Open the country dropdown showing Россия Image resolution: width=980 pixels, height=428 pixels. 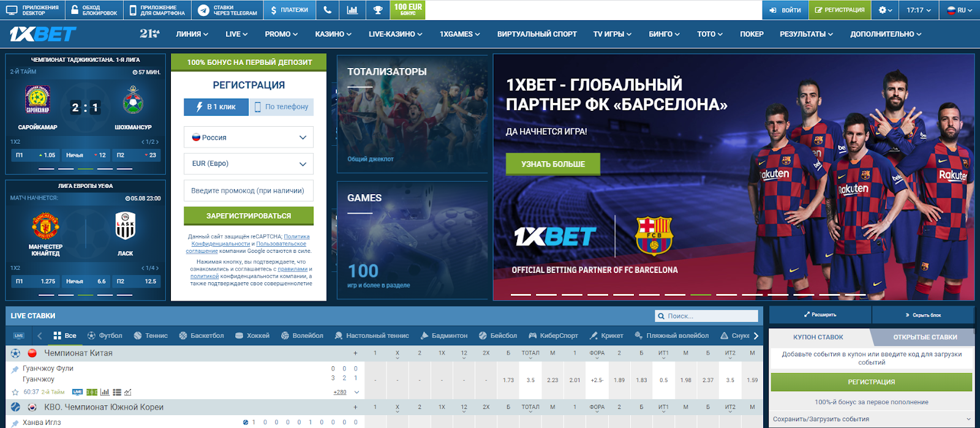point(249,137)
